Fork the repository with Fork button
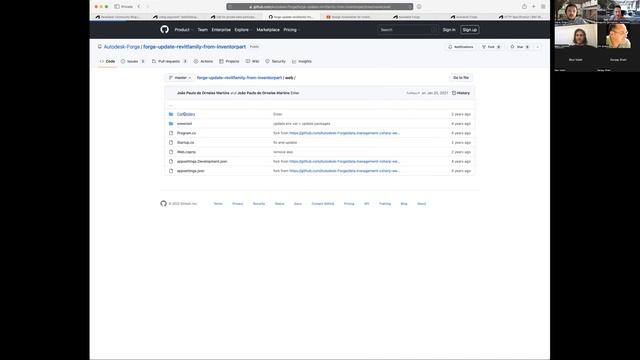 (491, 47)
